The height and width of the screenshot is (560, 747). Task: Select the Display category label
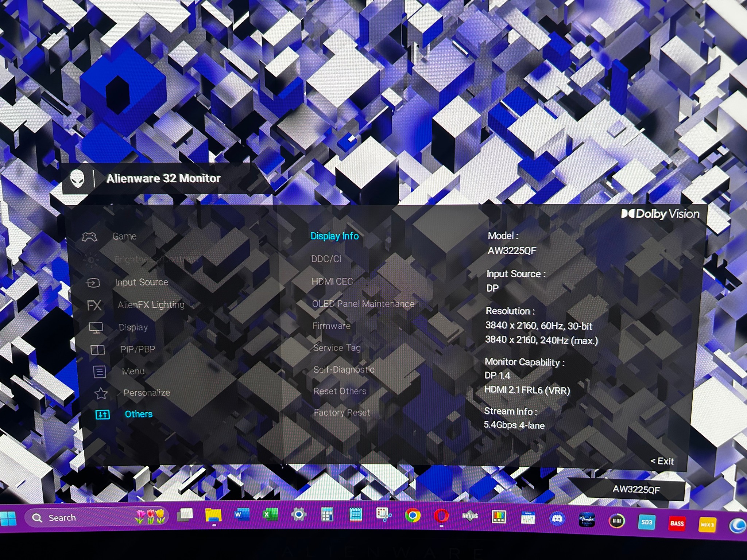pos(133,327)
